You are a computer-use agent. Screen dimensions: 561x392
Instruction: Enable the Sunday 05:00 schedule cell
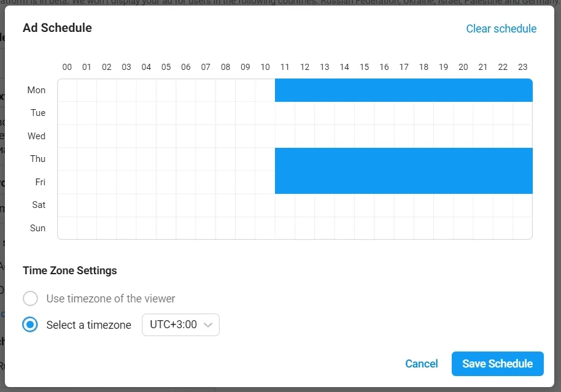166,228
